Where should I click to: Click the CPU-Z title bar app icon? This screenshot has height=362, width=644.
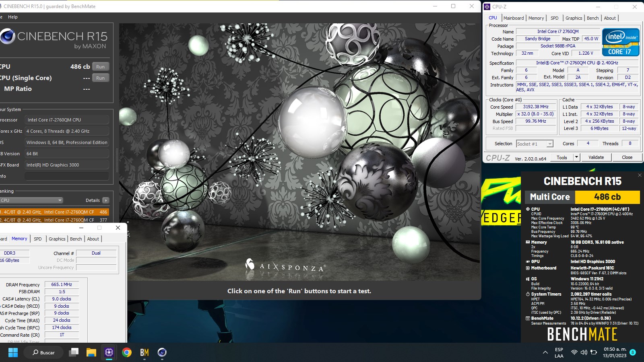[x=487, y=6]
